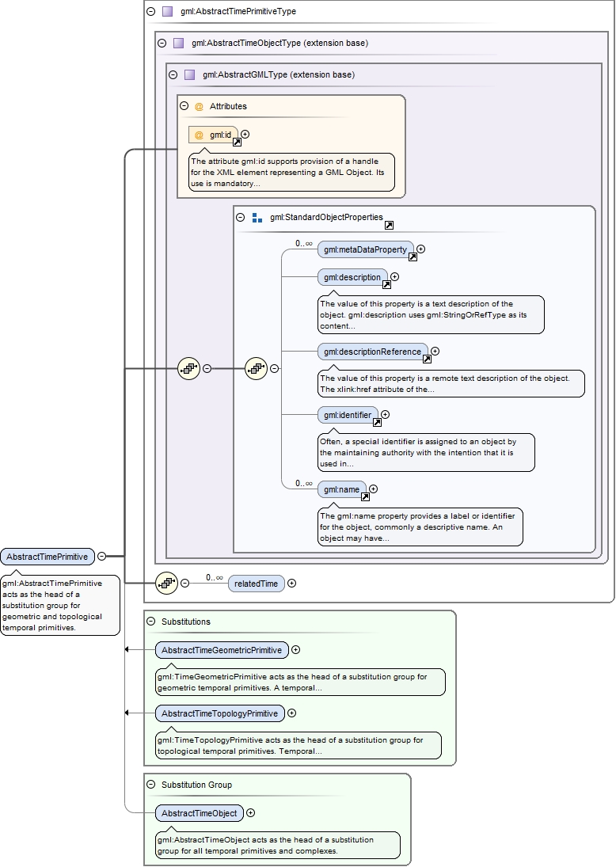Open the AbstractTimeTopologyPrimitive element
The height and width of the screenshot is (867, 616).
click(x=219, y=713)
